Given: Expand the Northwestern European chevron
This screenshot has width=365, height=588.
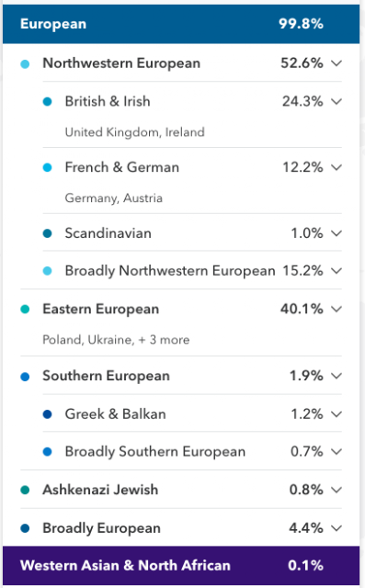Looking at the screenshot, I should tap(336, 63).
